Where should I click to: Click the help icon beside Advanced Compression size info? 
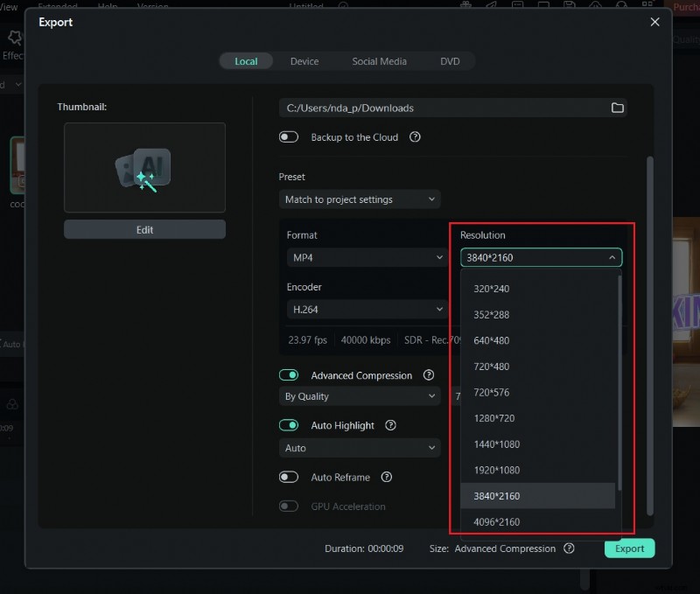(x=569, y=549)
